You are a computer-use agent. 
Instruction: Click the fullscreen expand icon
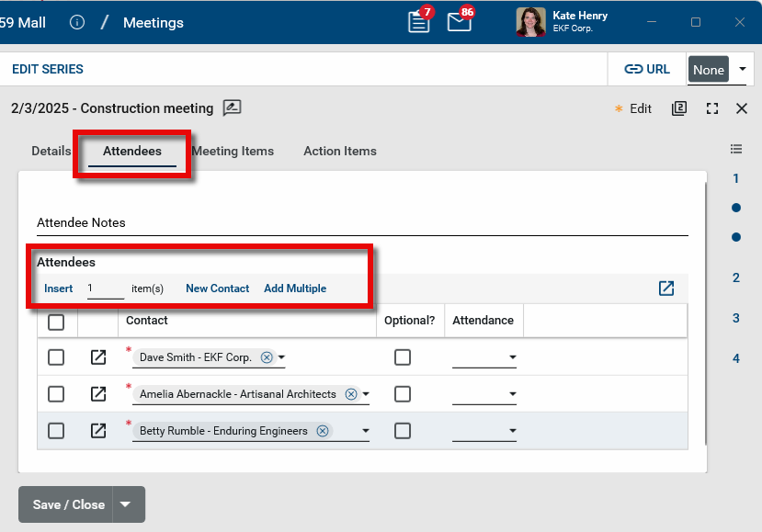pos(711,108)
